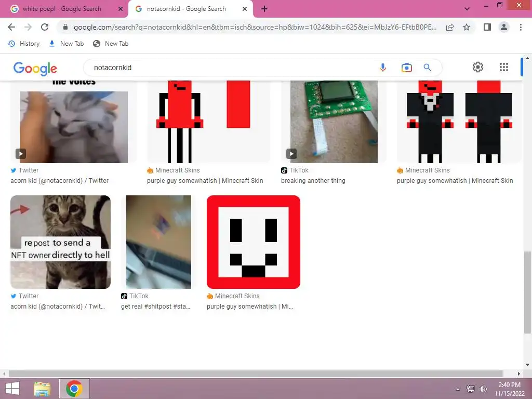This screenshot has height=399, width=532.
Task: Click the 'TikTok' source above 'breaking another thing'
Action: point(295,170)
